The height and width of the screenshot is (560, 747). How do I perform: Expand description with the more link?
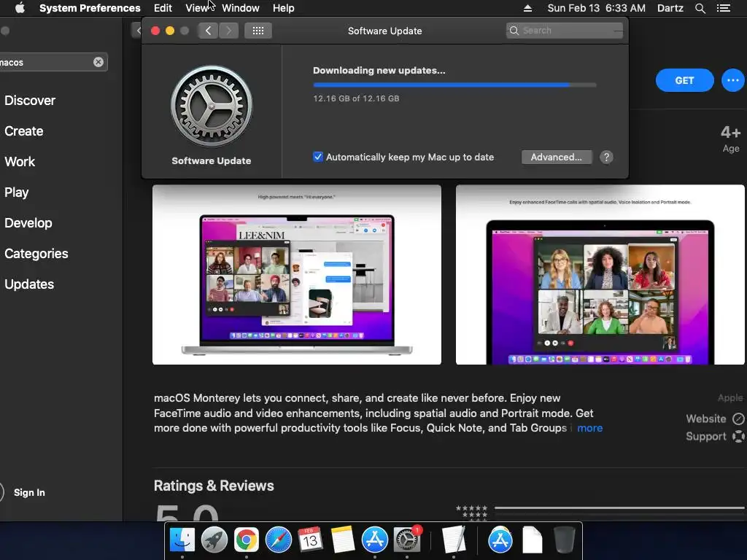589,428
